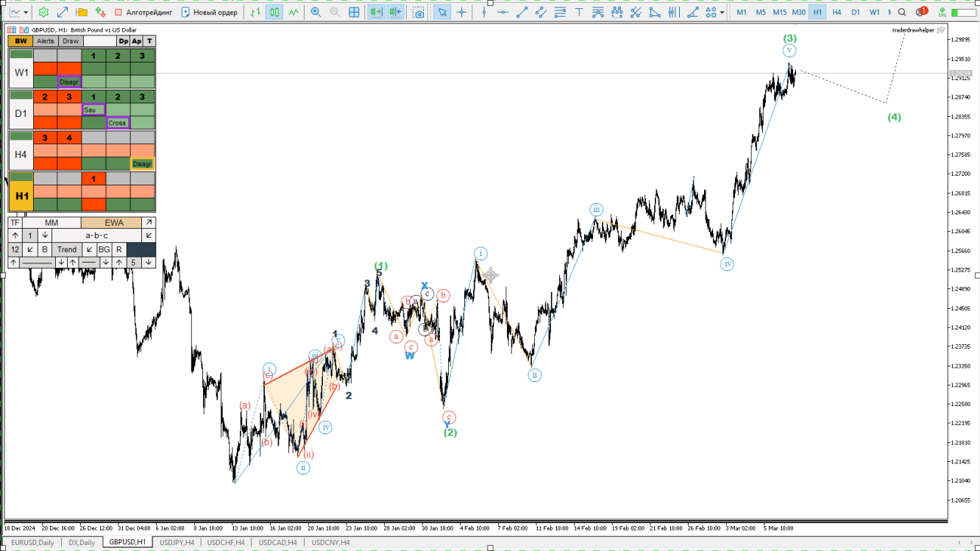Click the zoom out magnifier icon
The width and height of the screenshot is (980, 551).
(335, 13)
